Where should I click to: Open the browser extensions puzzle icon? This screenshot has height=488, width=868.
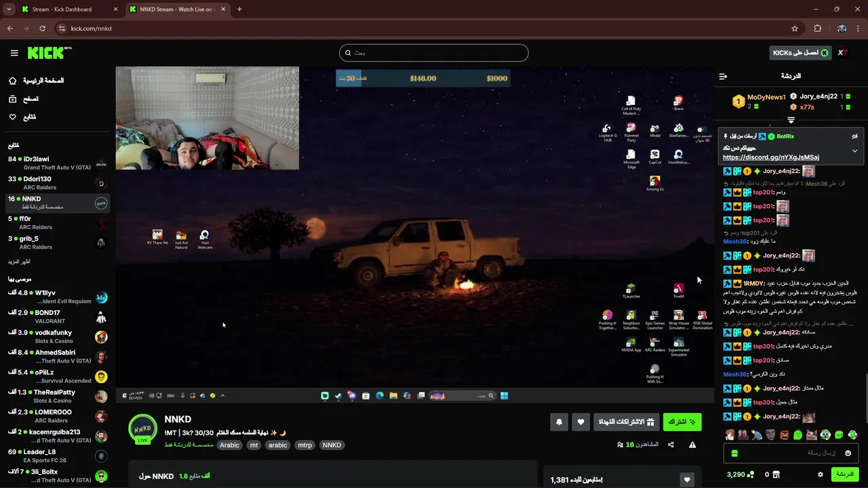818,28
